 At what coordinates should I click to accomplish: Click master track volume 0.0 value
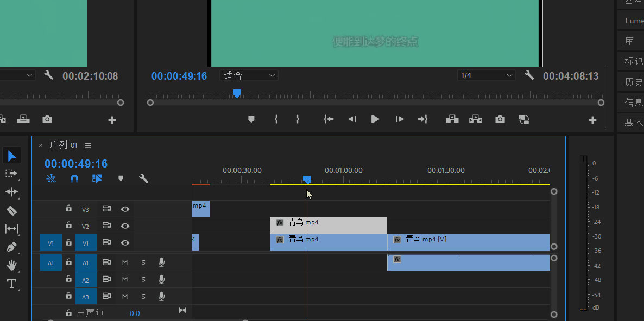coord(135,313)
